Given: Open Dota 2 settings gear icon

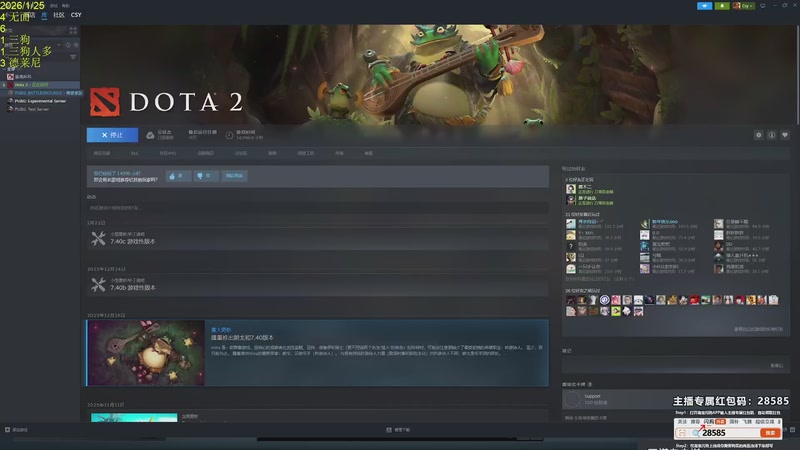Looking at the screenshot, I should pos(759,135).
